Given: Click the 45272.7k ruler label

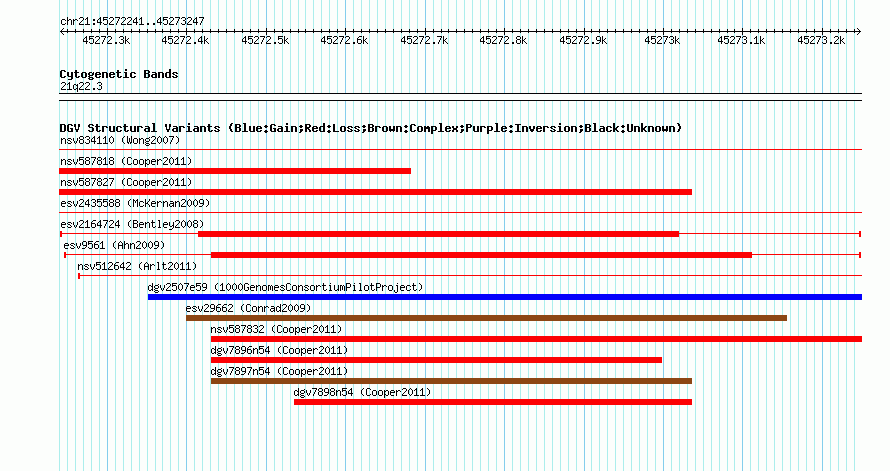Looking at the screenshot, I should 424,40.
